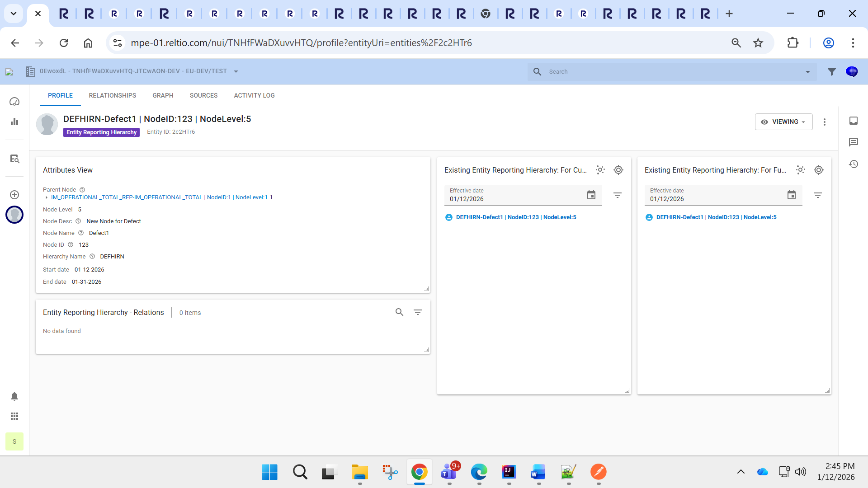Screen dimensions: 868x488
Task: Open notifications bell icon
Action: pyautogui.click(x=14, y=396)
